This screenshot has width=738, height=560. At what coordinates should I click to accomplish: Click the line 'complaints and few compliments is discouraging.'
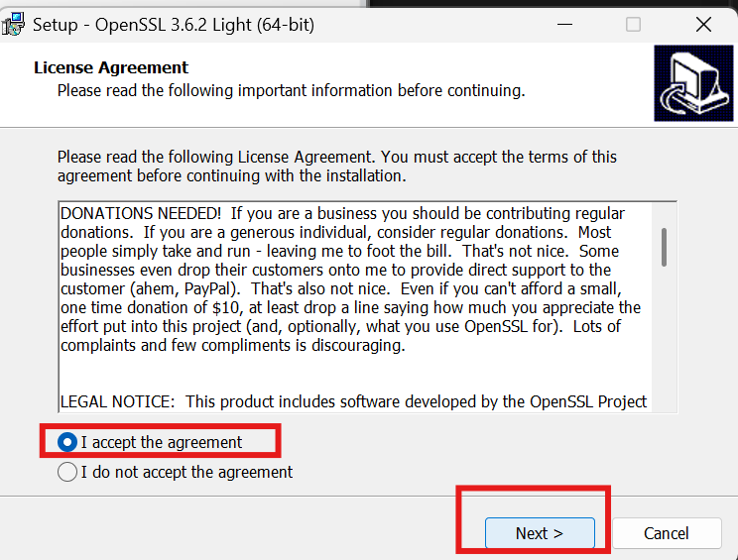coord(233,345)
